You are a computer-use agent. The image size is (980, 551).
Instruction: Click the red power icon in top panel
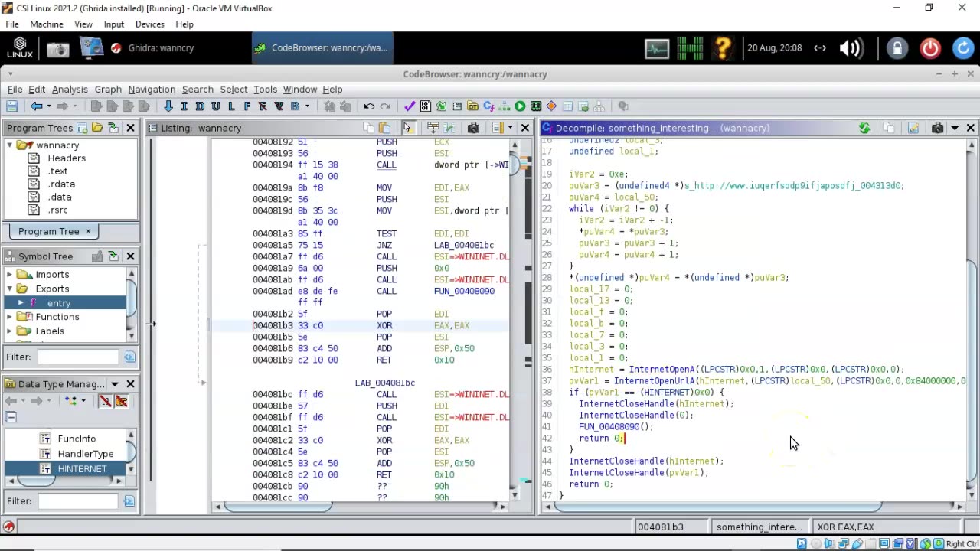(x=930, y=48)
